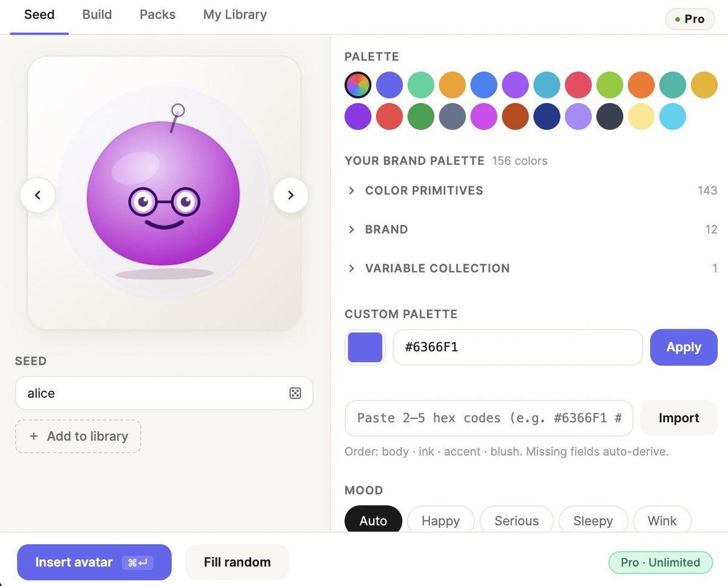Open the Build tab
The image size is (728, 586).
click(97, 15)
